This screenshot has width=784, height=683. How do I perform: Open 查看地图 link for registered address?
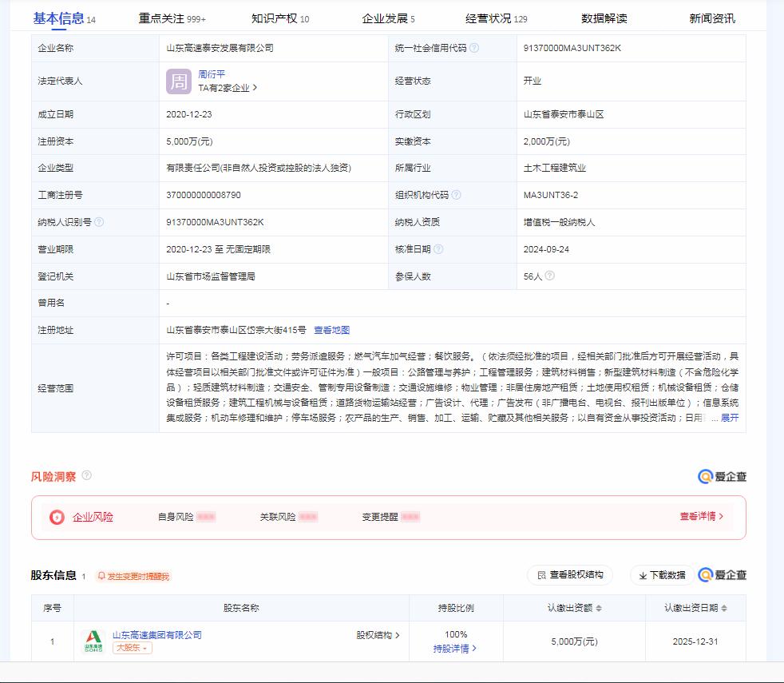click(x=331, y=330)
